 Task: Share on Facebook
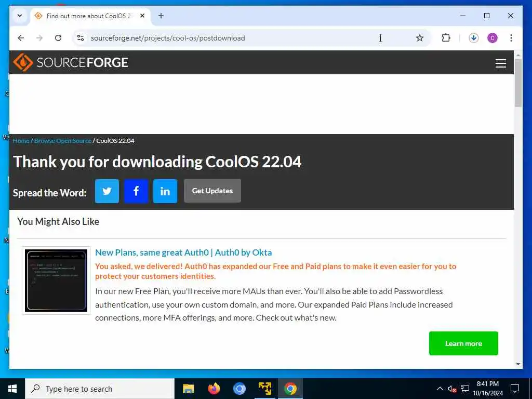pyautogui.click(x=136, y=191)
